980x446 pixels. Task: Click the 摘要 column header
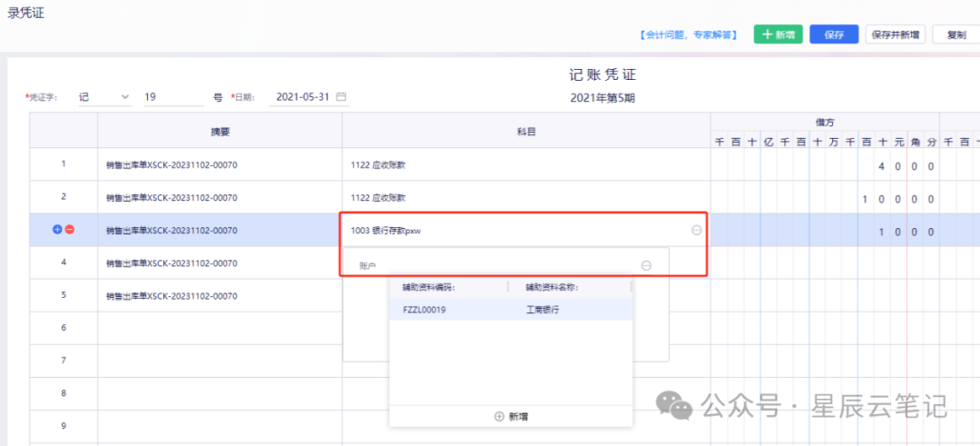point(220,132)
